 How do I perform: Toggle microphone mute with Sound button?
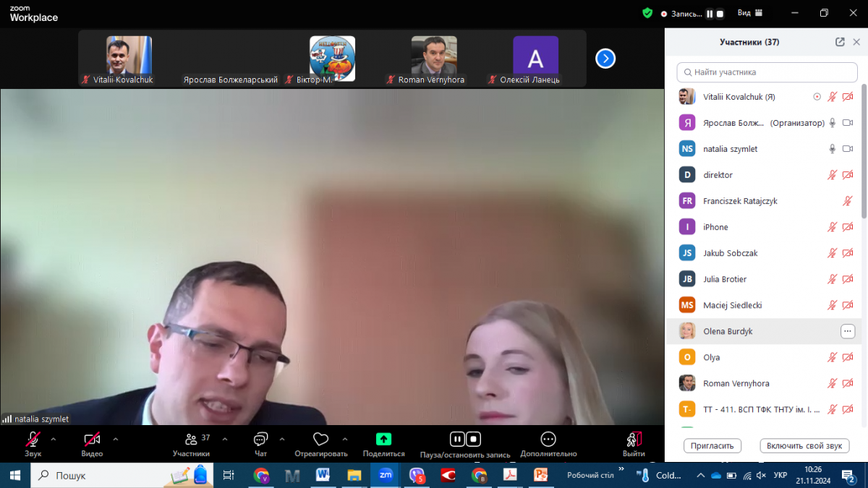click(x=33, y=439)
